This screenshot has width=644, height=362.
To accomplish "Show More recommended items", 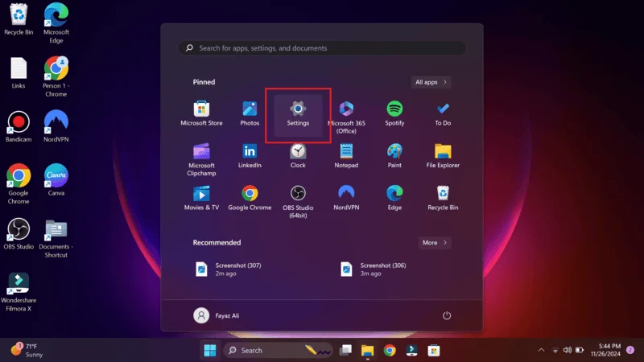I will coord(435,243).
